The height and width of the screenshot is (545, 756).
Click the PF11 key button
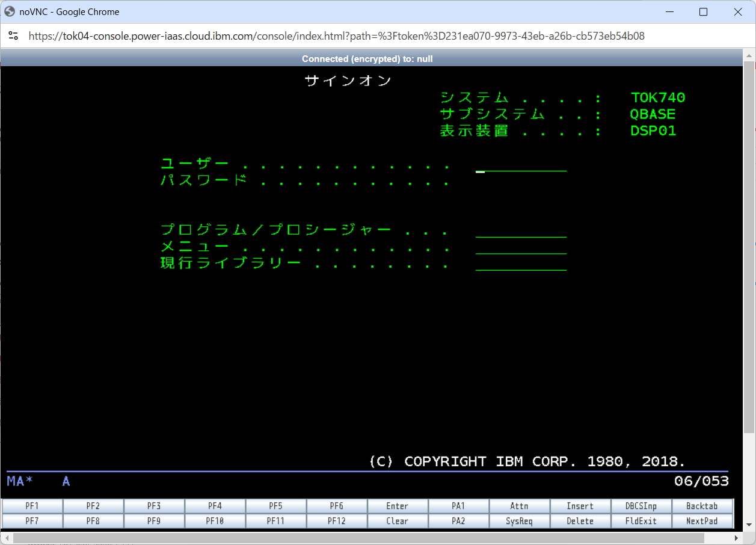coord(275,521)
